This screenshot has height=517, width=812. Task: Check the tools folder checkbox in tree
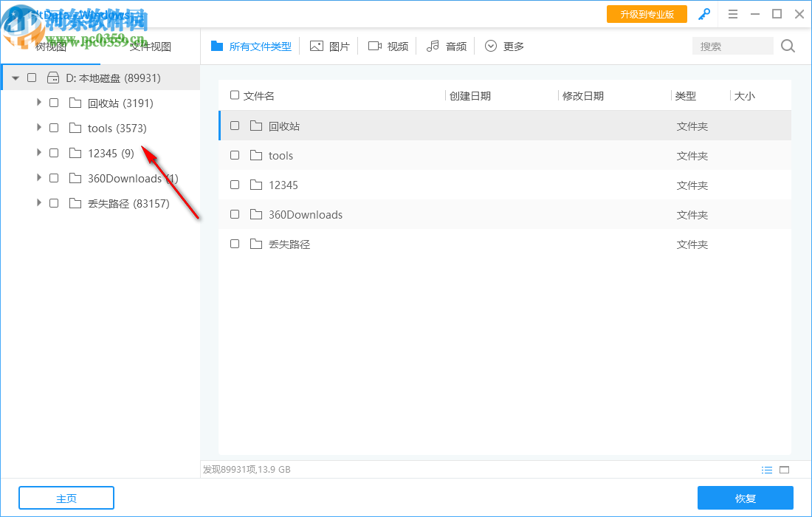point(53,127)
